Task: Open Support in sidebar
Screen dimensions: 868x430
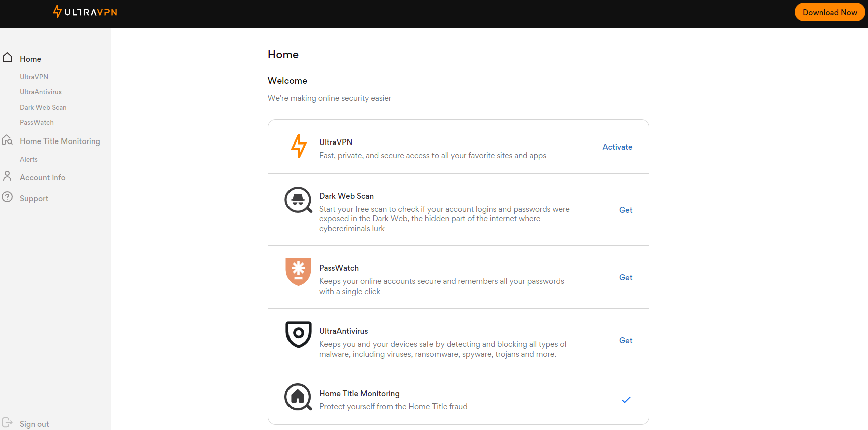Action: pos(34,199)
